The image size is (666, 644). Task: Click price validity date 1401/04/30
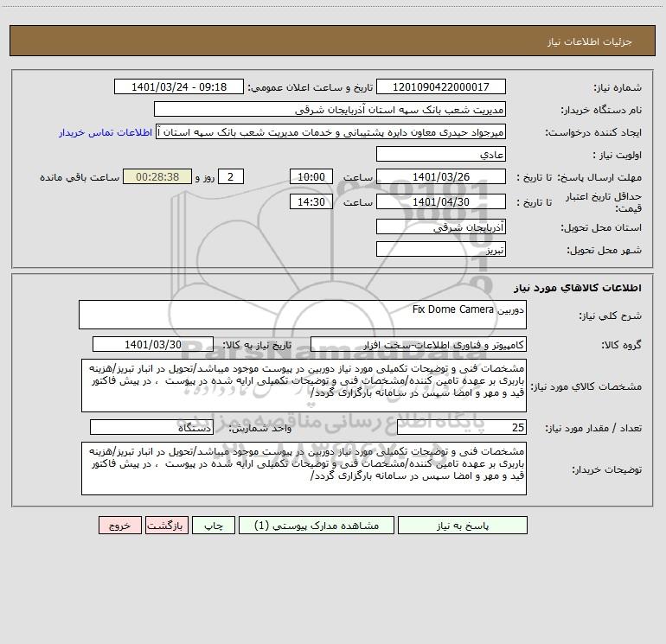[x=441, y=201]
